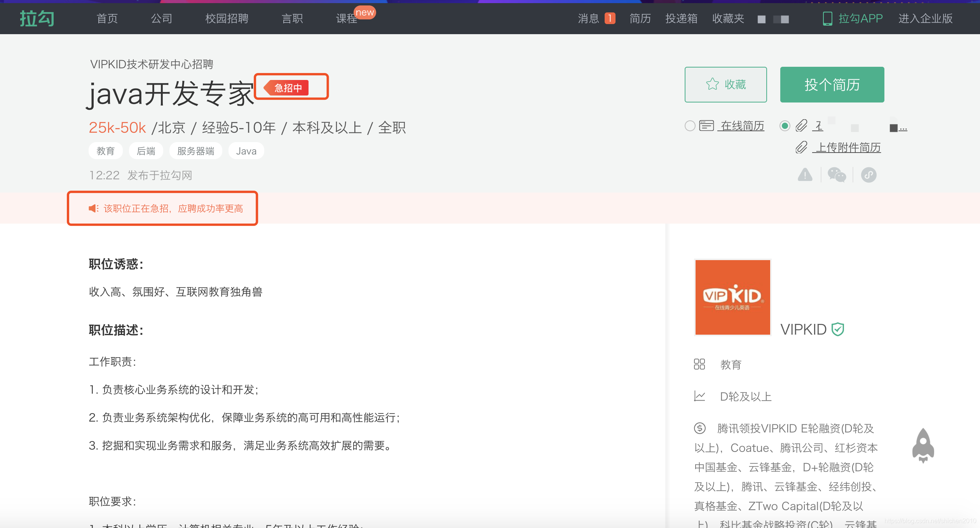The image size is (980, 528).
Task: Click the 该职位正在急招 banner text
Action: 173,208
